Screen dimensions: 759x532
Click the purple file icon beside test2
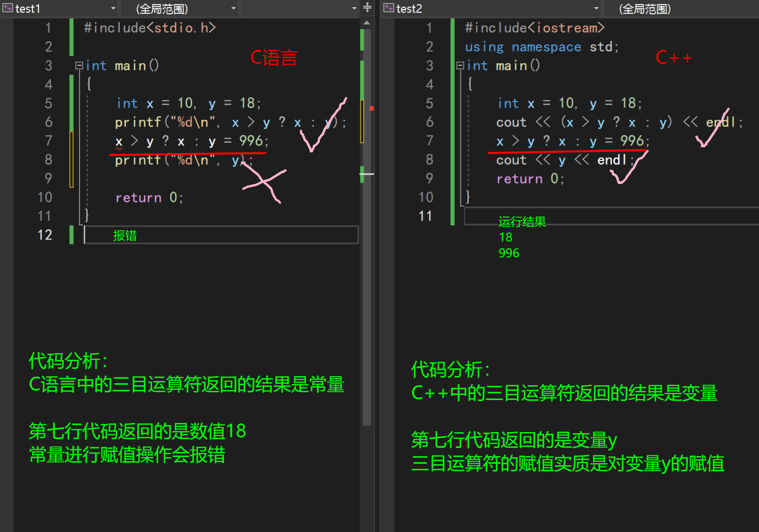tap(387, 8)
